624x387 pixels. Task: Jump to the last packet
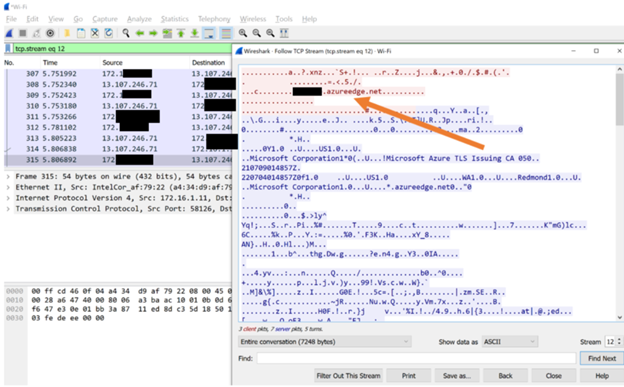click(x=195, y=33)
